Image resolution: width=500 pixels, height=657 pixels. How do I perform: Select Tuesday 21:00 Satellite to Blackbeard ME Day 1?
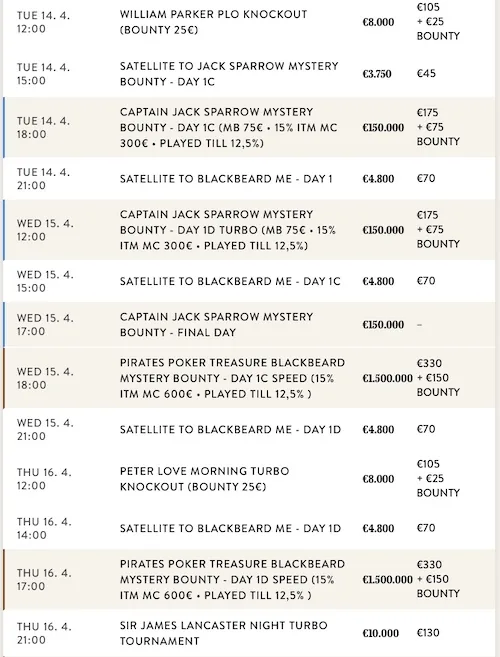(x=249, y=179)
